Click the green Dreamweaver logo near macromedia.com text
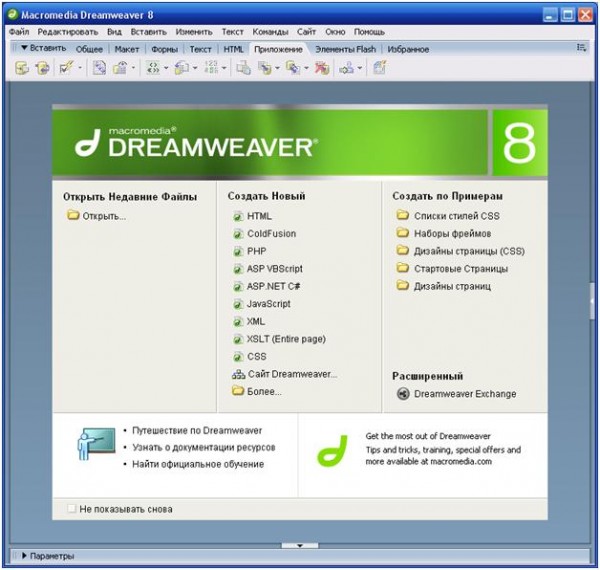 [x=333, y=451]
